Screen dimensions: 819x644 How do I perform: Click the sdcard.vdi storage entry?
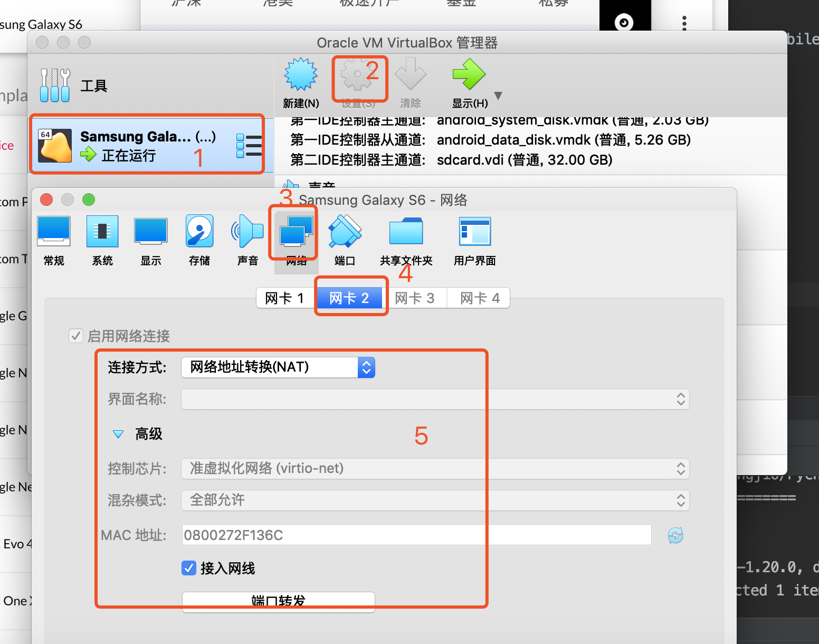click(x=525, y=160)
